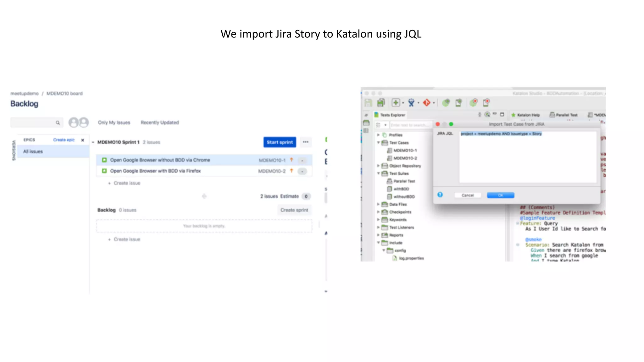Viewport: 644px width, 362px height.
Task: Collapse the Include folder node
Action: (x=379, y=243)
